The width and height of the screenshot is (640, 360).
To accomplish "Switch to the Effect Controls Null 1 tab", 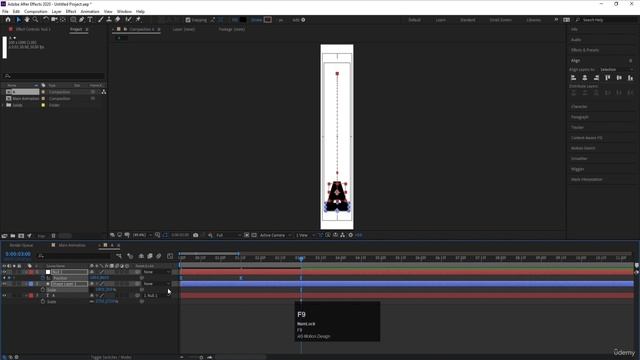I will pyautogui.click(x=33, y=29).
